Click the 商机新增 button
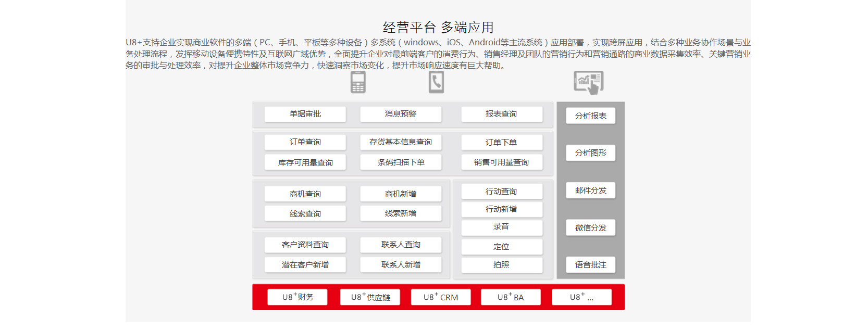The height and width of the screenshot is (330, 868). click(x=400, y=194)
